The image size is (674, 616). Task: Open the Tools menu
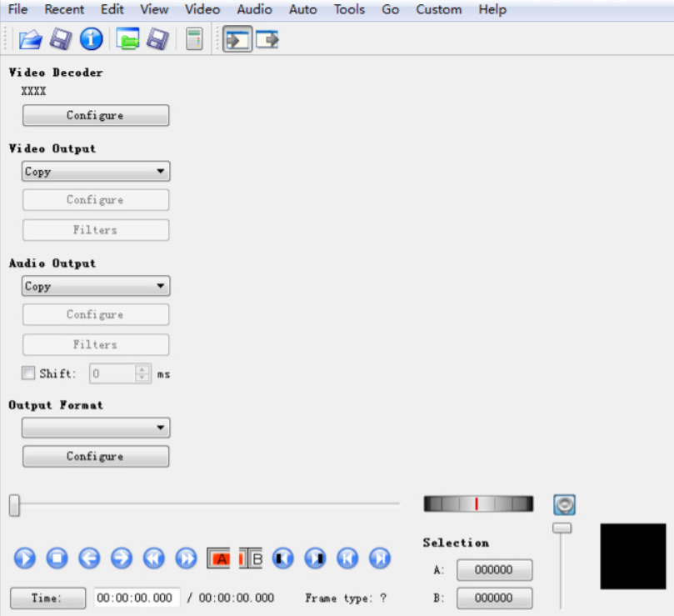[349, 9]
